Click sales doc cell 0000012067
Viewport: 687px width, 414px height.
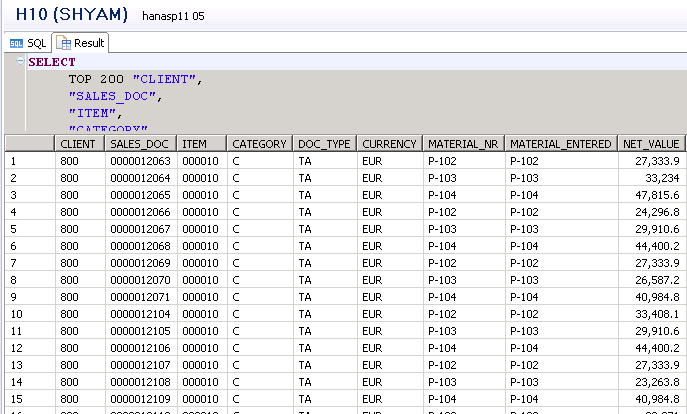[x=141, y=229]
